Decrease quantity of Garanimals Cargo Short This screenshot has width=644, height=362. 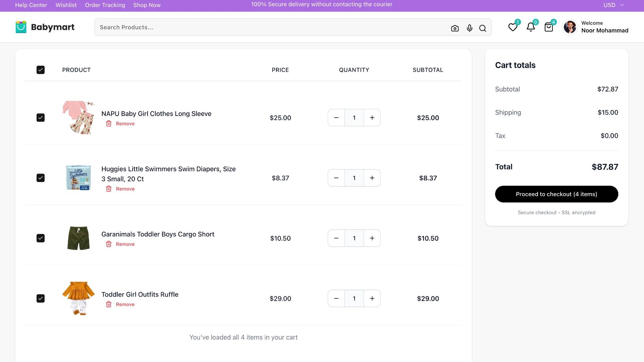click(x=336, y=238)
